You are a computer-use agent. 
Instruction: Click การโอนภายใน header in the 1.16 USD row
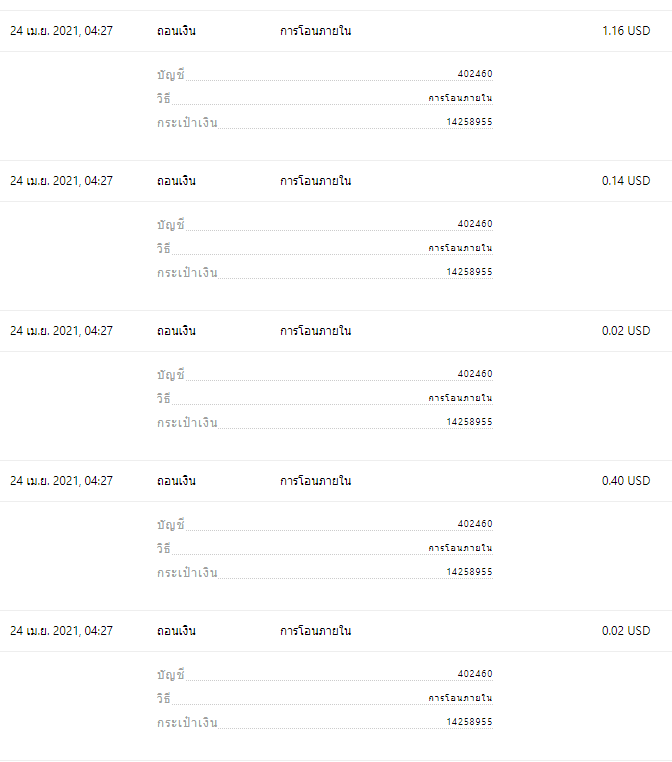coord(315,31)
